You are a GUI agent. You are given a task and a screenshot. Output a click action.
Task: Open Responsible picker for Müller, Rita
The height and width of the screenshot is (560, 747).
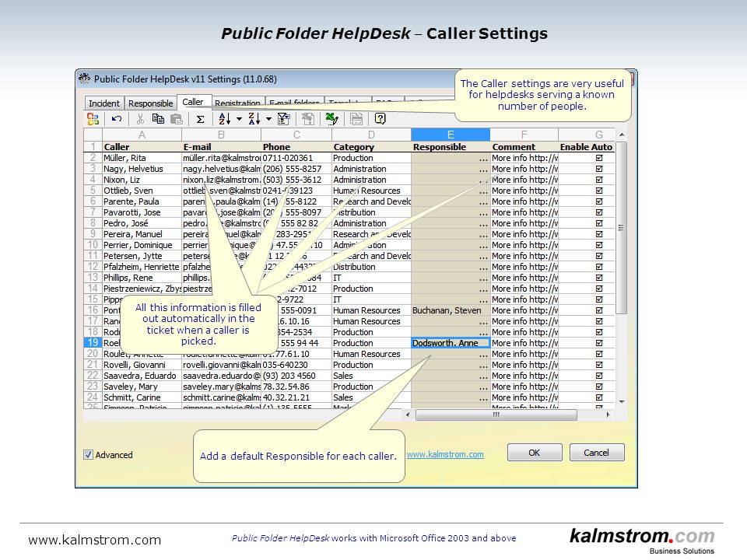pyautogui.click(x=483, y=159)
